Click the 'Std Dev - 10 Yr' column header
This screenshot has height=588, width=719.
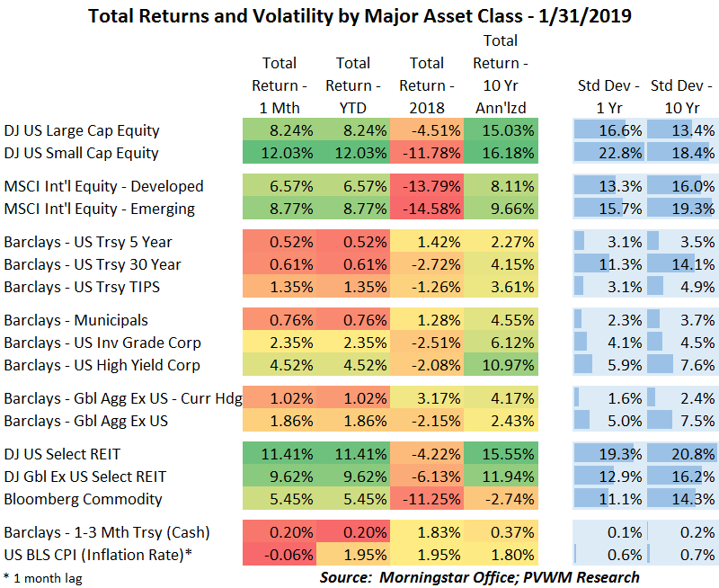[x=682, y=97]
